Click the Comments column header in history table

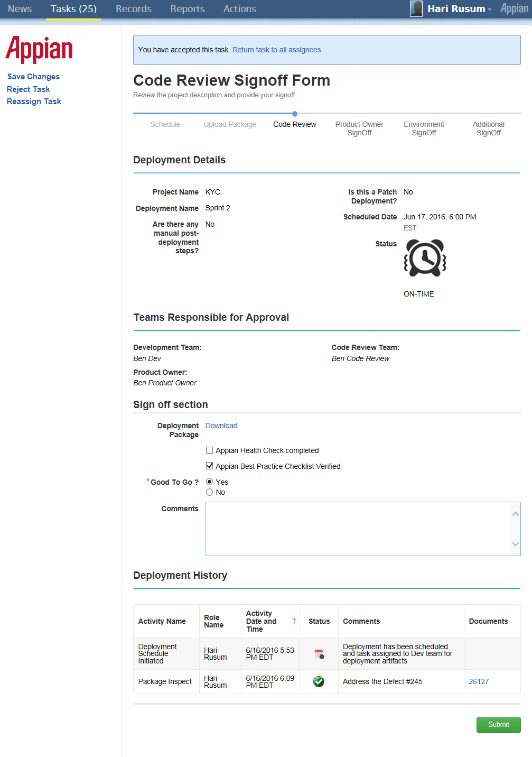pos(361,621)
